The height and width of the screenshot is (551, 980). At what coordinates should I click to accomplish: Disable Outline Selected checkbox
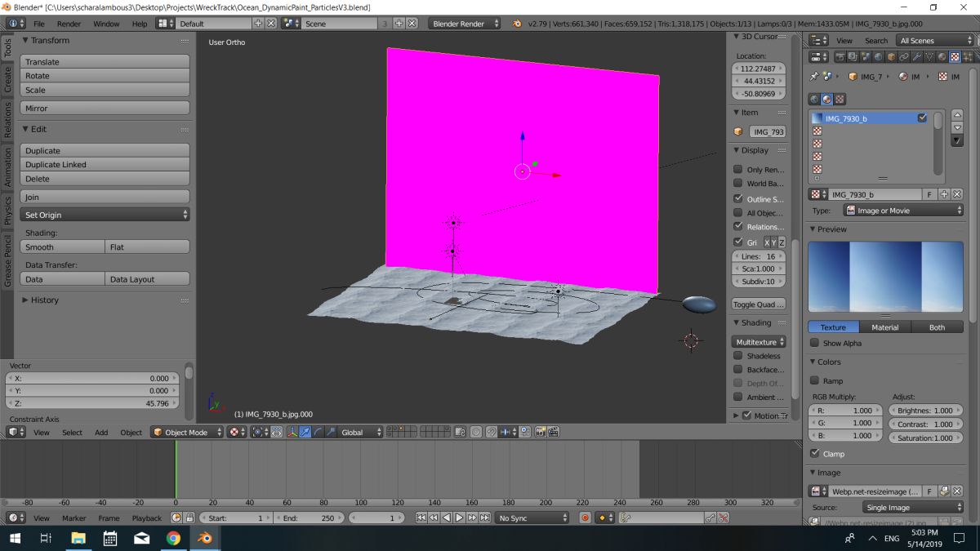[x=738, y=198]
